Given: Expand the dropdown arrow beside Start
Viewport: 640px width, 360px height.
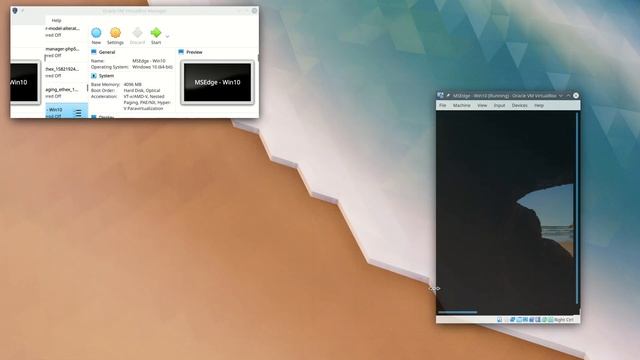Looking at the screenshot, I should [x=167, y=36].
